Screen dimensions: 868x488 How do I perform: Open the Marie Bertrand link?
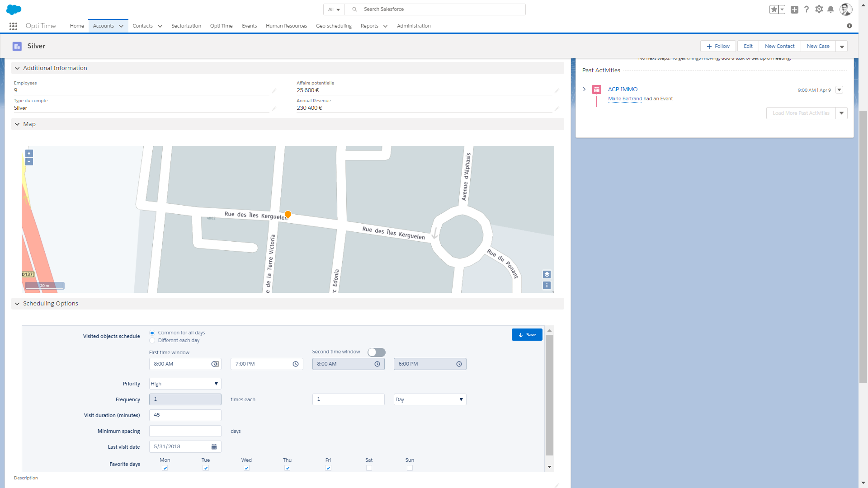625,99
